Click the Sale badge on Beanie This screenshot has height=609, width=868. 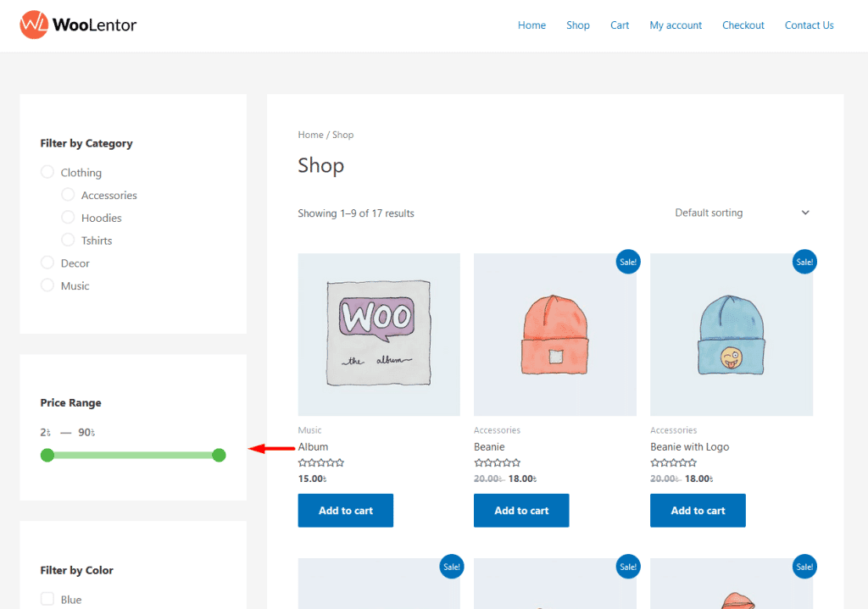pos(627,262)
